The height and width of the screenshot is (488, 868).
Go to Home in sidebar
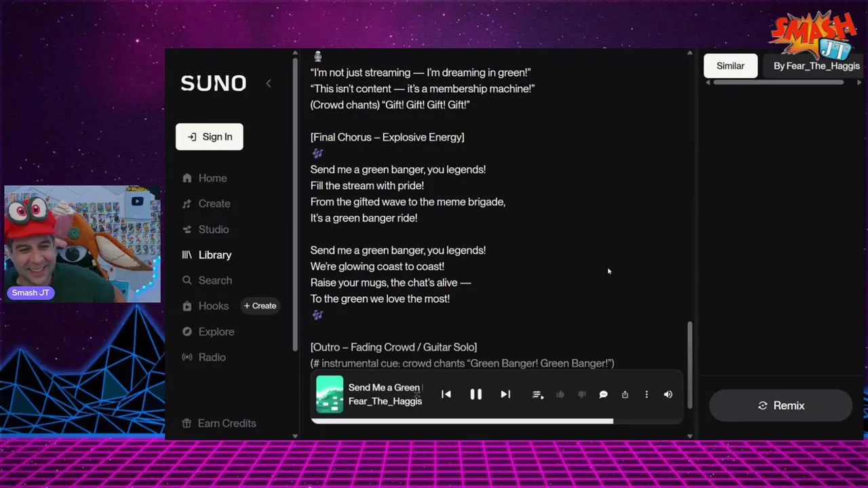212,178
